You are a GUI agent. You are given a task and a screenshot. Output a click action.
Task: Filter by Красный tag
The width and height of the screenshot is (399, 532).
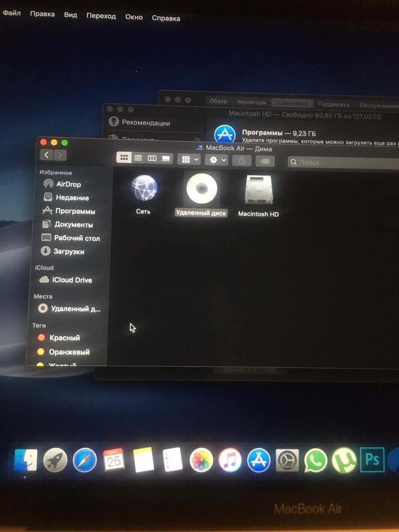click(59, 337)
